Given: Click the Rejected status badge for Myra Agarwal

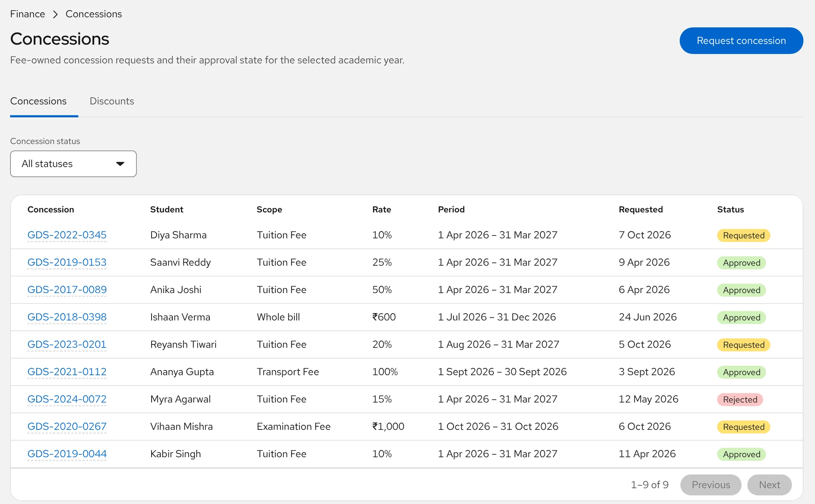Looking at the screenshot, I should point(740,400).
